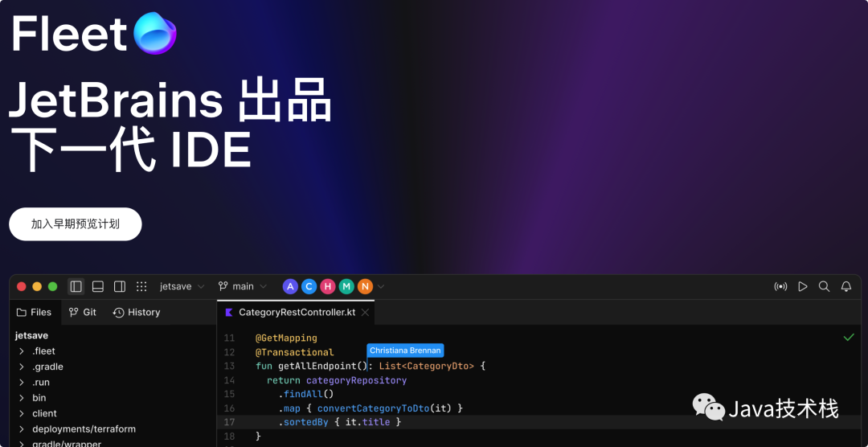Screen dimensions: 868x447
Task: Click List<CategoryDto> return type
Action: (427, 366)
